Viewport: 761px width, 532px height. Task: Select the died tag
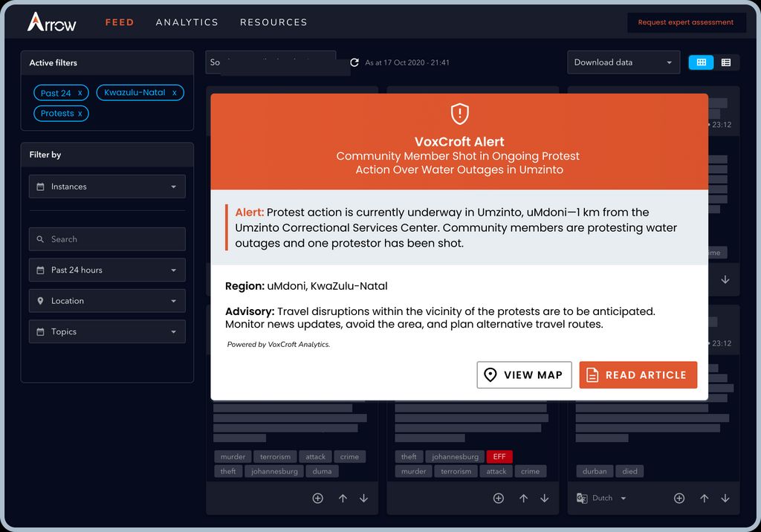tap(630, 471)
